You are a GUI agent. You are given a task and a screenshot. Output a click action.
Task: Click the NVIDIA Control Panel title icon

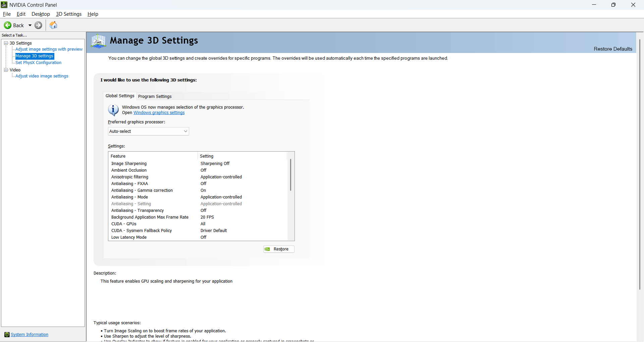pyautogui.click(x=4, y=5)
